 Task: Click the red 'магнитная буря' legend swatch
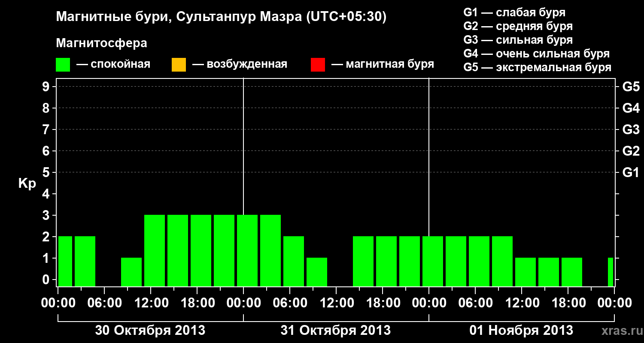[x=318, y=65]
